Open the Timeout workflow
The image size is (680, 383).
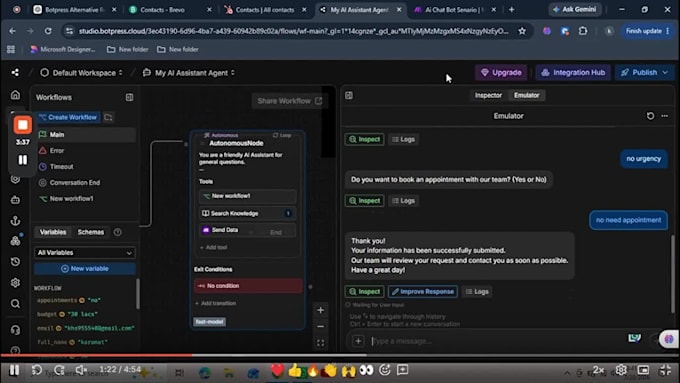coord(86,167)
